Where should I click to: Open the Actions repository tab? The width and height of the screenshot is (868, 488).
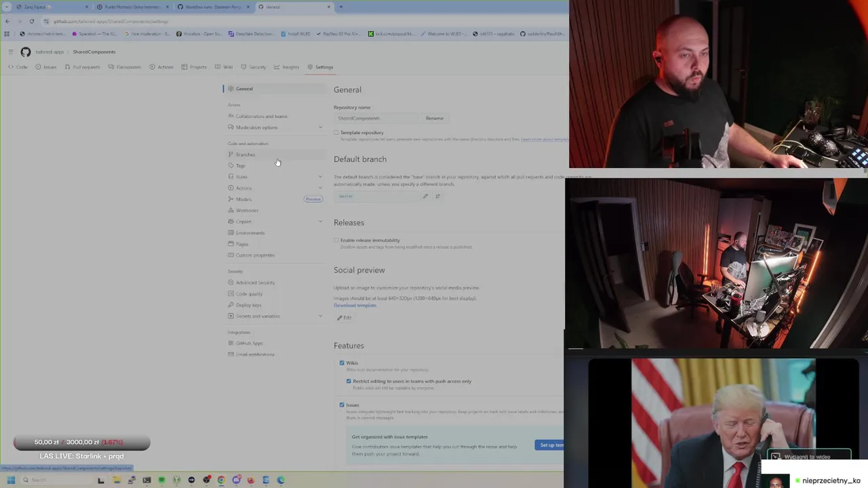(x=161, y=67)
